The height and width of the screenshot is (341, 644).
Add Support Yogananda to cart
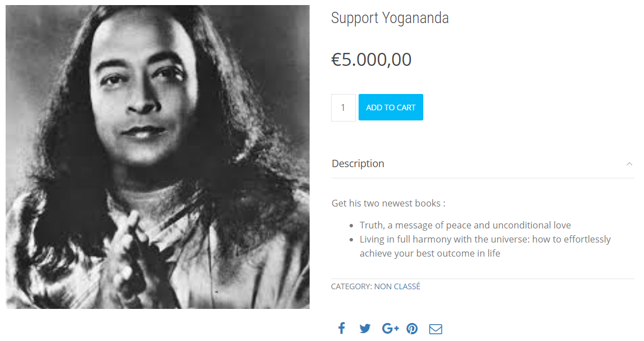coord(391,107)
